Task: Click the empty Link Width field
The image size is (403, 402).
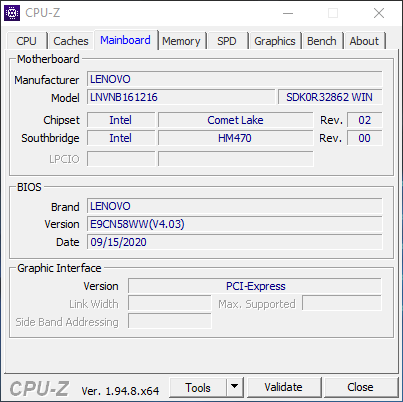Action: click(170, 304)
